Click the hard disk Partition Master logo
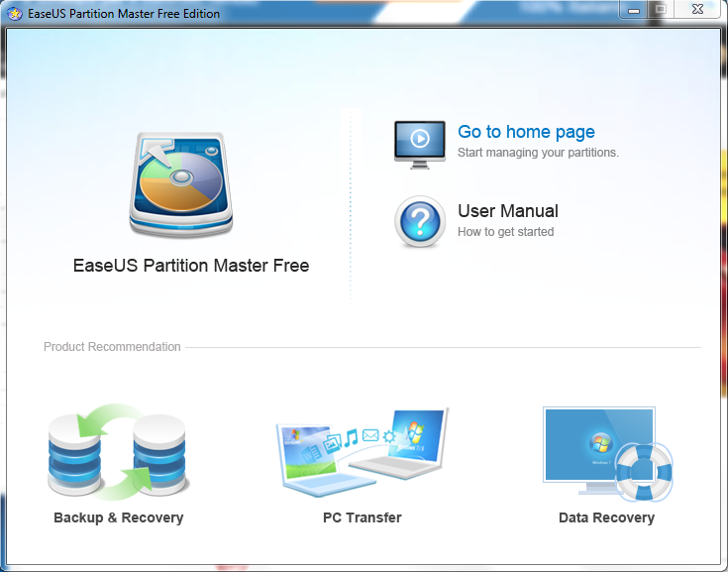The height and width of the screenshot is (572, 728). pyautogui.click(x=181, y=185)
